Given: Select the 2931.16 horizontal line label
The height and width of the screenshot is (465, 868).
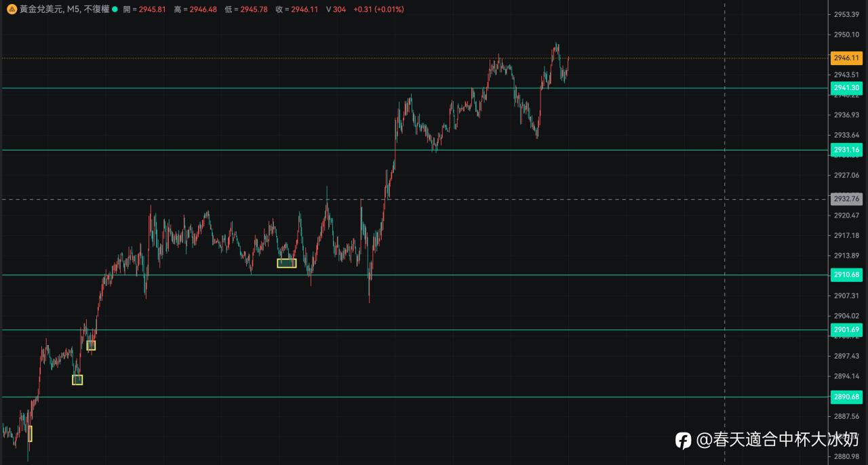Looking at the screenshot, I should 846,150.
